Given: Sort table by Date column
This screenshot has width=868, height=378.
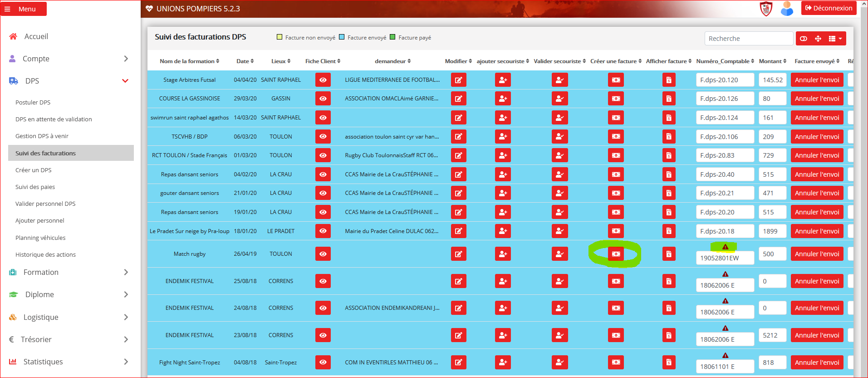Looking at the screenshot, I should point(245,61).
